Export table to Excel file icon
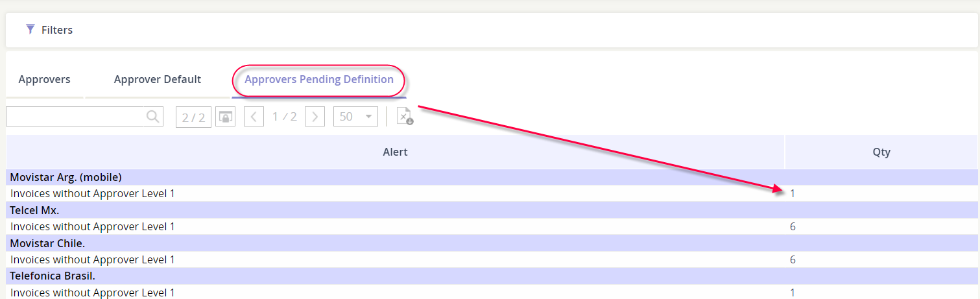The height and width of the screenshot is (299, 980). [x=405, y=117]
